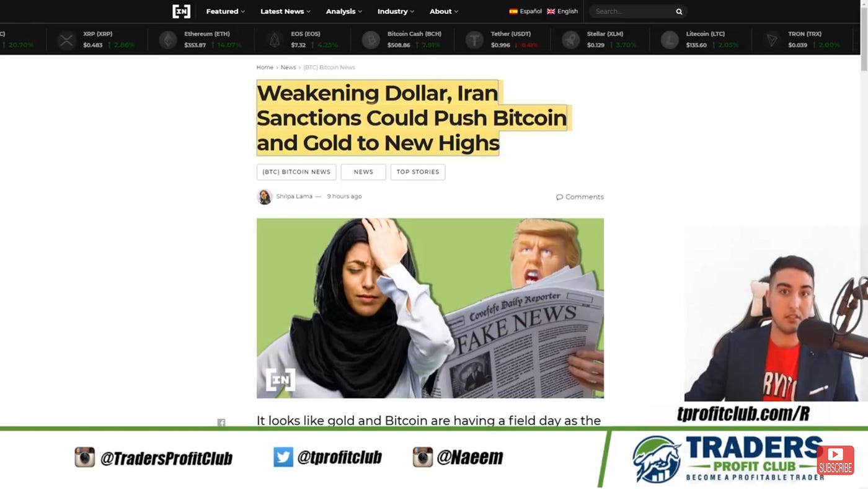The width and height of the screenshot is (868, 489).
Task: Click the Bitcoin Cash ticker icon
Action: point(371,40)
